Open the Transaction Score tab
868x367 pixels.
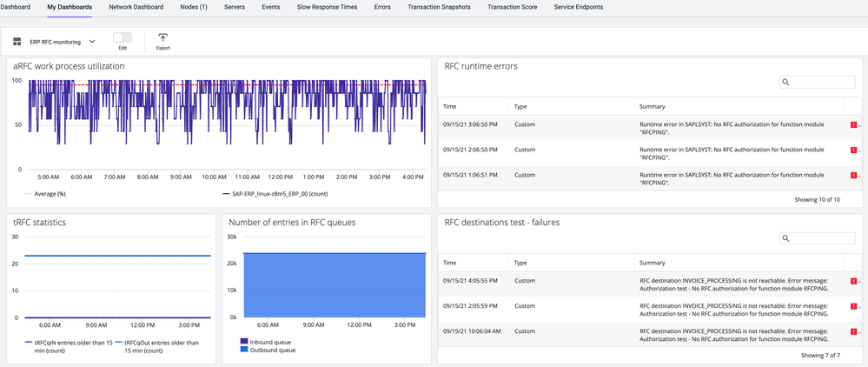[x=512, y=7]
